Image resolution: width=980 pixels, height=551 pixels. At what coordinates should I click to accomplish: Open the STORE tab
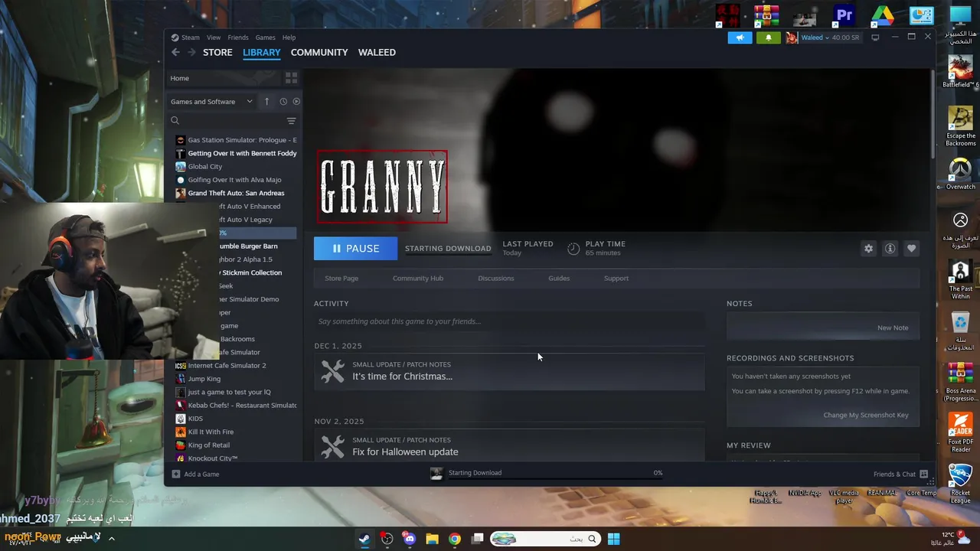[x=217, y=52]
